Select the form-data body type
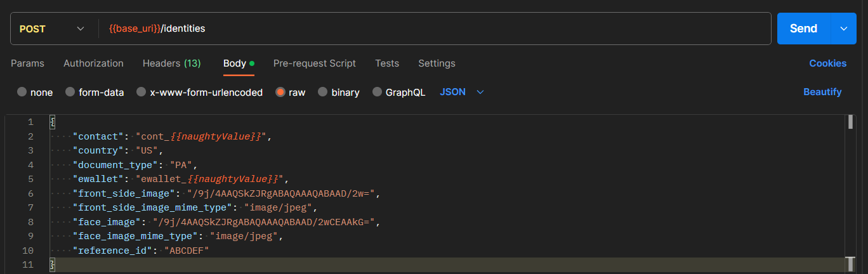Image resolution: width=868 pixels, height=274 pixels. [95, 92]
